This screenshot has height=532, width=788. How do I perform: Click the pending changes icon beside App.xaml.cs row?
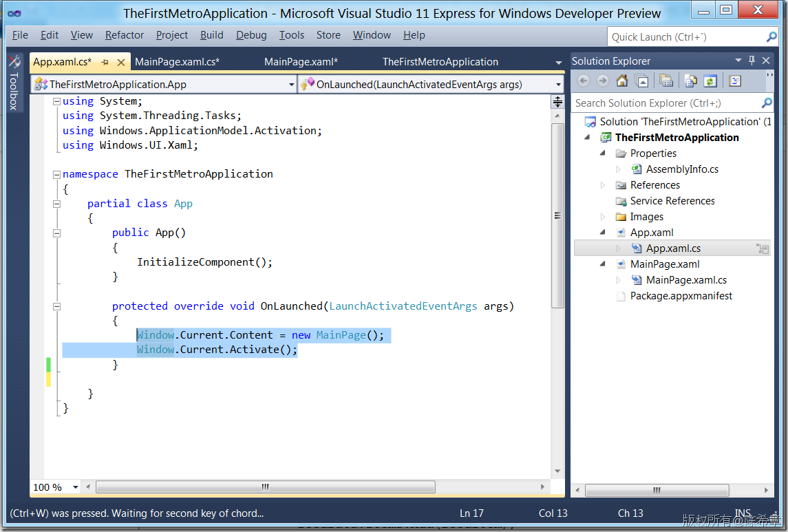pos(763,248)
